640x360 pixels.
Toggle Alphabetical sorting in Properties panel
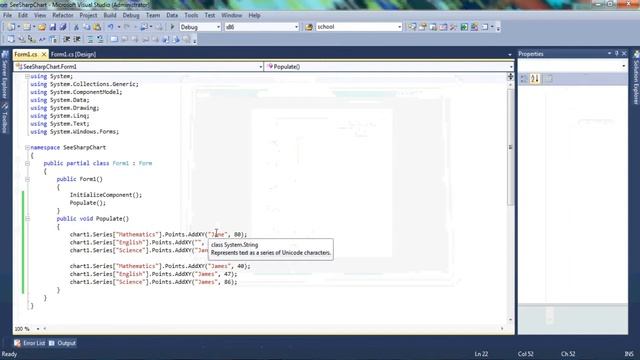point(535,78)
